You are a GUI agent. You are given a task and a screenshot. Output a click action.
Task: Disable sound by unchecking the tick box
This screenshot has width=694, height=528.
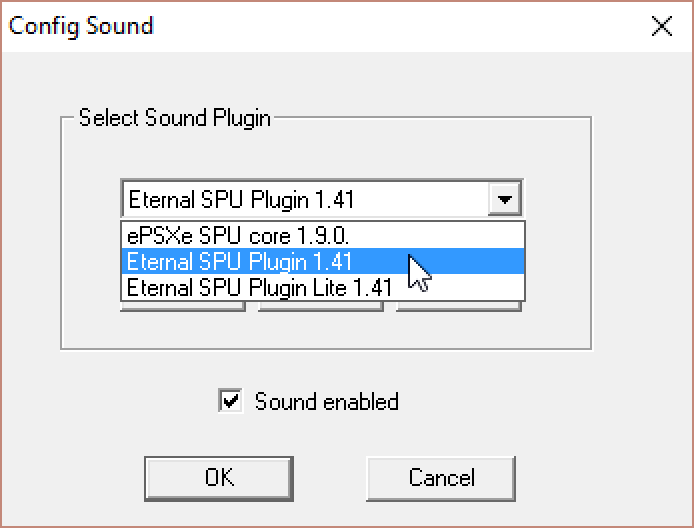pyautogui.click(x=230, y=402)
